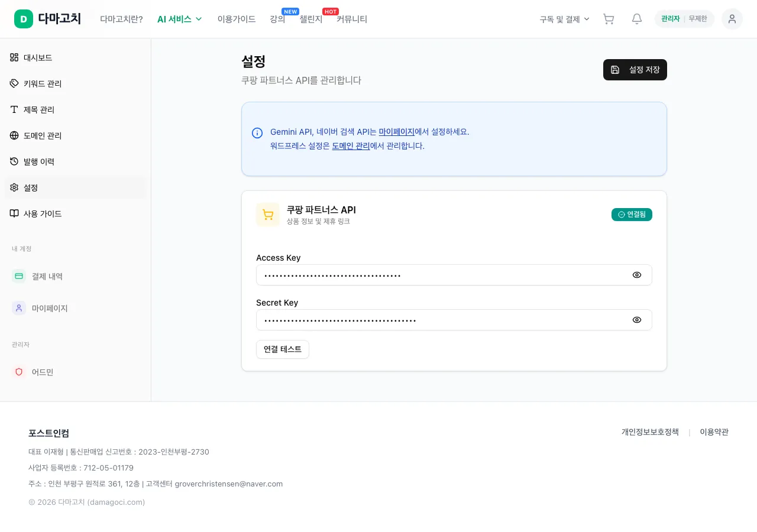Click the save disk icon on 설정 저장

pos(615,70)
